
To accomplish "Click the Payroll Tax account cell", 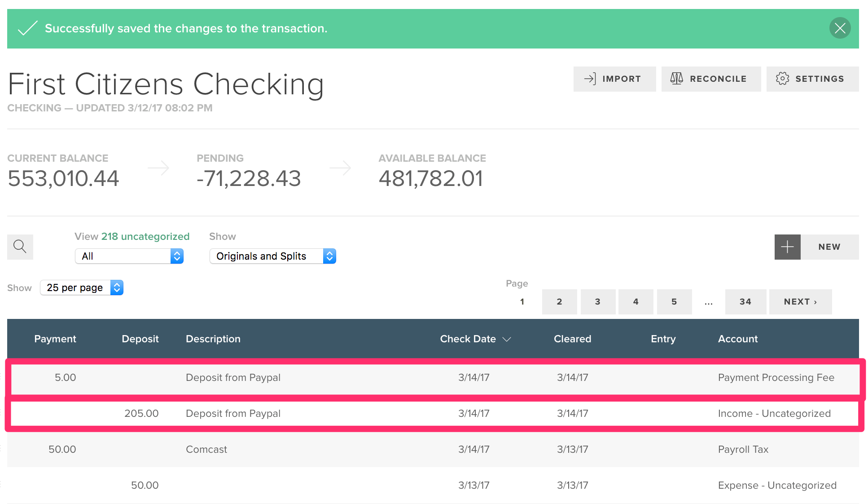I will pos(743,449).
